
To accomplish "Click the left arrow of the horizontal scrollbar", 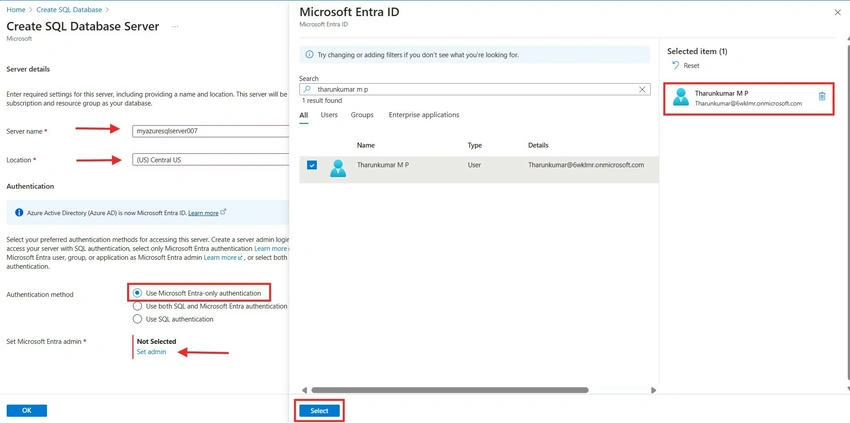I will pyautogui.click(x=304, y=390).
